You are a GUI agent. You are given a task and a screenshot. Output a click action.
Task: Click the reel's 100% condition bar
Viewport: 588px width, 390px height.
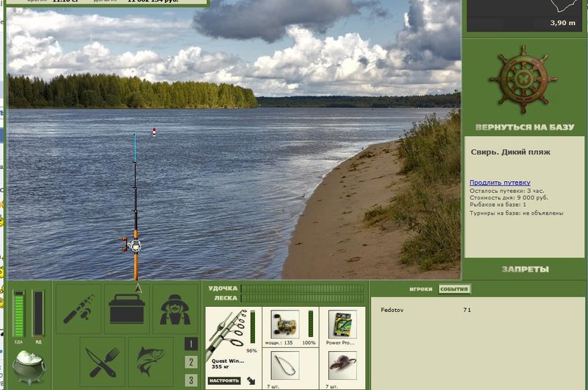310,324
